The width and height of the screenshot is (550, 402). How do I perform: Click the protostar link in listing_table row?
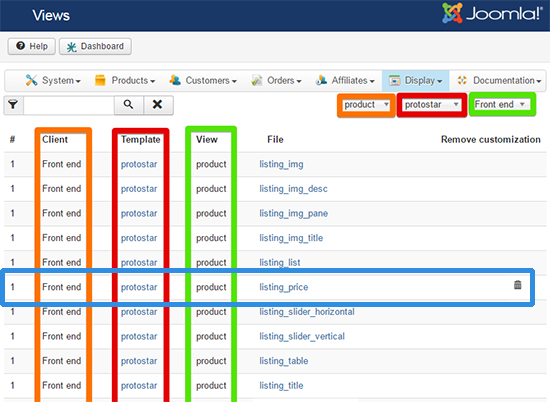[x=139, y=361]
